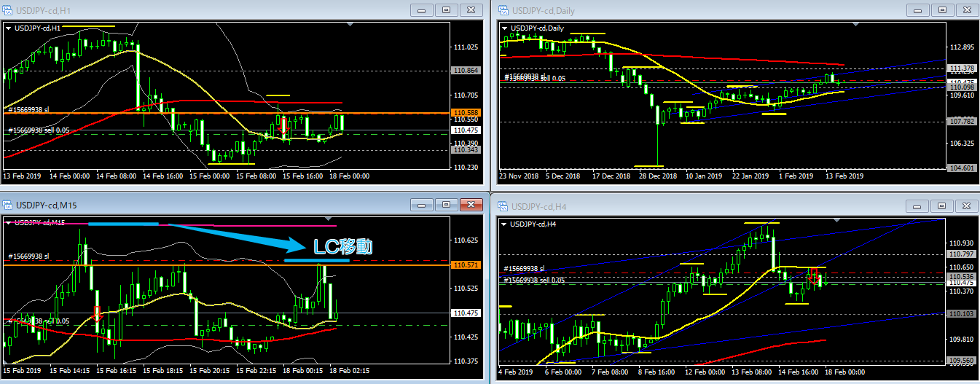This screenshot has height=384, width=980.
Task: Click the orange 110.571 price tag in M15 chart
Action: (466, 265)
